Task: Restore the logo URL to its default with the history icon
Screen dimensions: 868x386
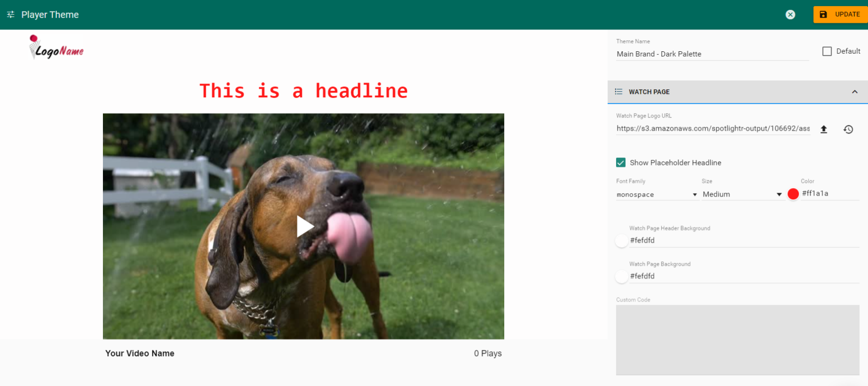Action: 849,129
